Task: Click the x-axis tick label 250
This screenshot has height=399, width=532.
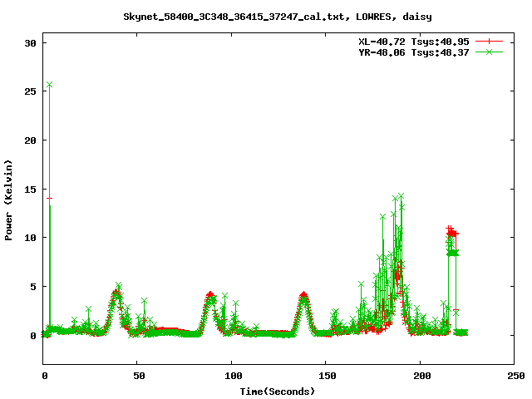Action: pyautogui.click(x=516, y=376)
